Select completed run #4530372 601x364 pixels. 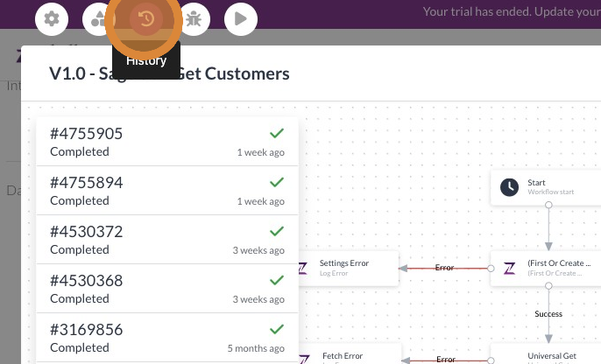167,240
